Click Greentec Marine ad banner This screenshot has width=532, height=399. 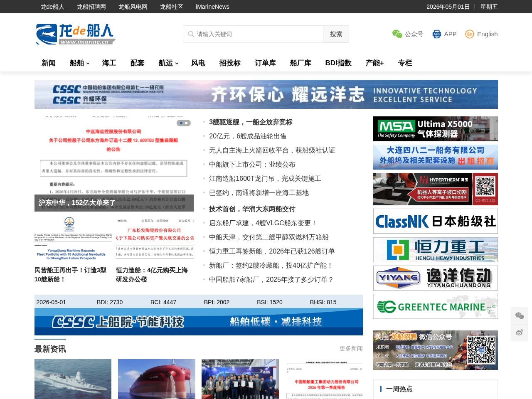pyautogui.click(x=436, y=306)
